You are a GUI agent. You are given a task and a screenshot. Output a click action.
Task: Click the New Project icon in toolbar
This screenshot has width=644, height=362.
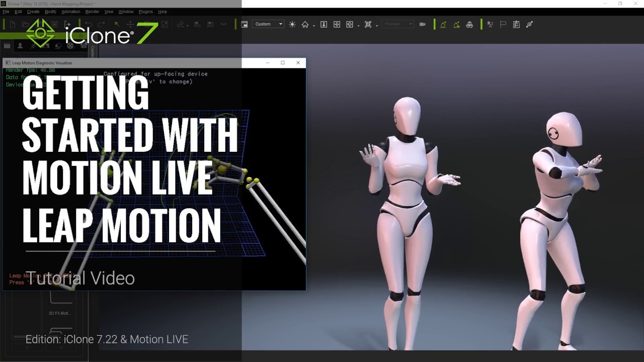pos(13,24)
